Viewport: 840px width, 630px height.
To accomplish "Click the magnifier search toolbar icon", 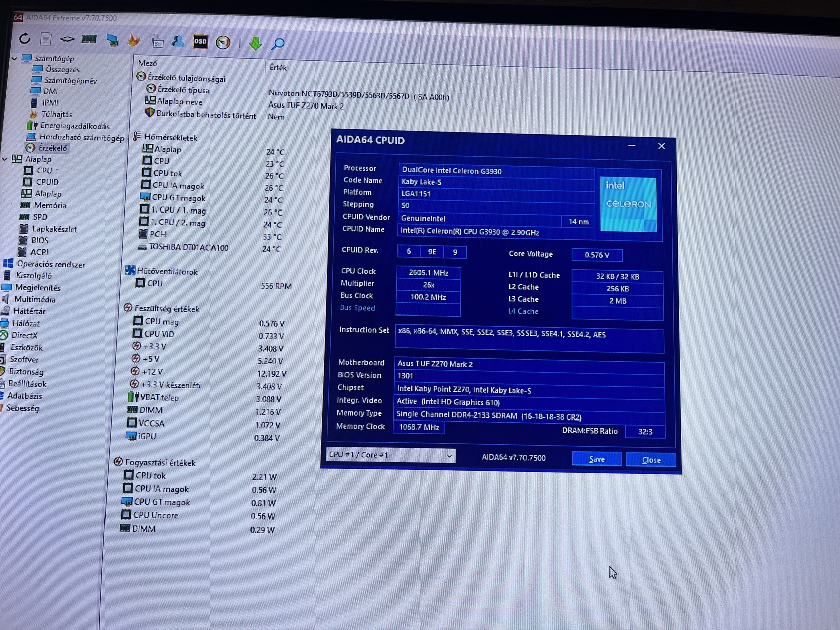I will (x=278, y=44).
